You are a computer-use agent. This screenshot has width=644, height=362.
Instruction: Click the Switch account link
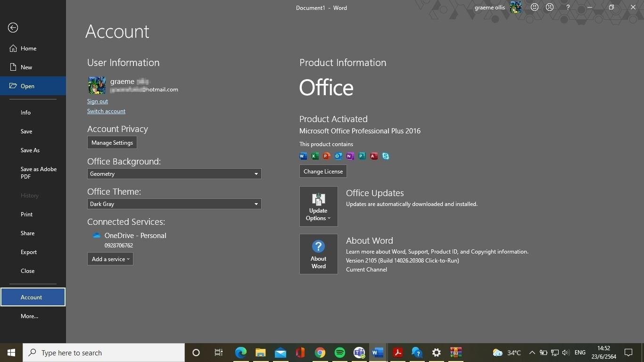pos(106,111)
